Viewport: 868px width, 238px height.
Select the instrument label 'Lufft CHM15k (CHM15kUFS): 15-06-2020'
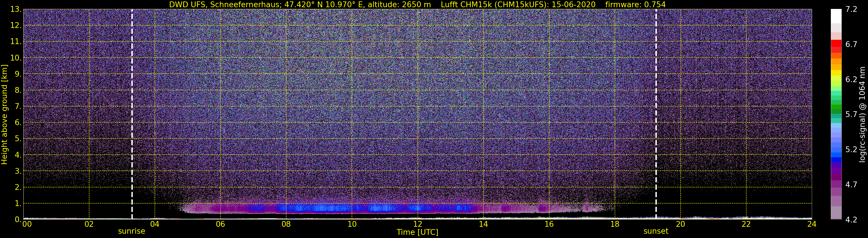(518, 4)
